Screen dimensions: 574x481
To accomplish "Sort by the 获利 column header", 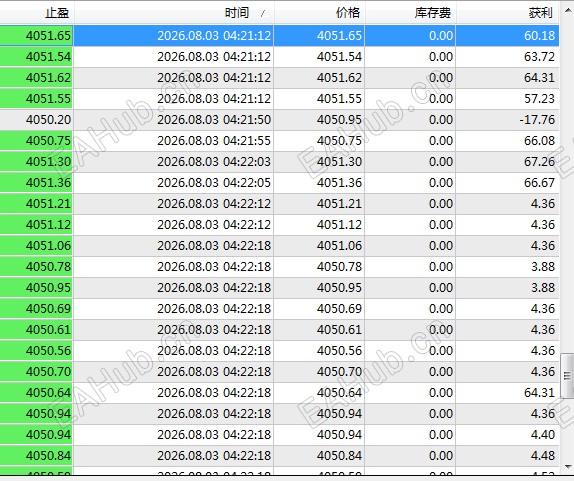I will pyautogui.click(x=507, y=13).
